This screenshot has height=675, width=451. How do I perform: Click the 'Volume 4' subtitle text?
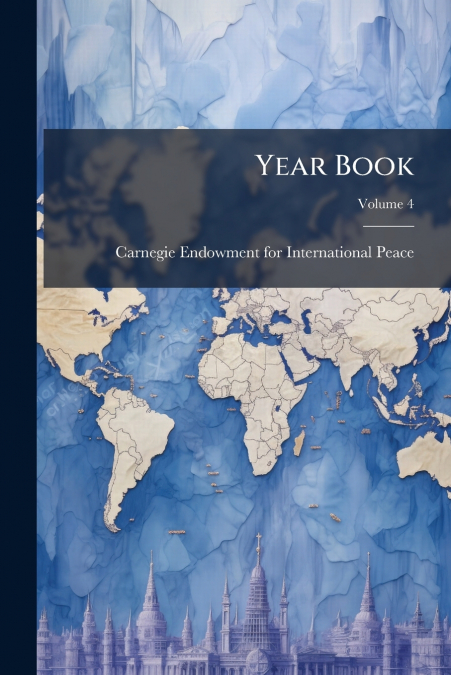pyautogui.click(x=386, y=204)
